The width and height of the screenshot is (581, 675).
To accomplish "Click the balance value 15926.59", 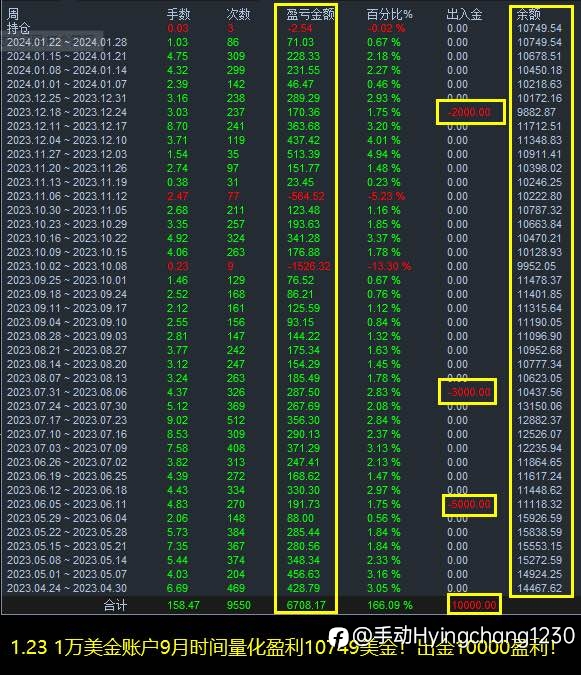I will point(539,518).
